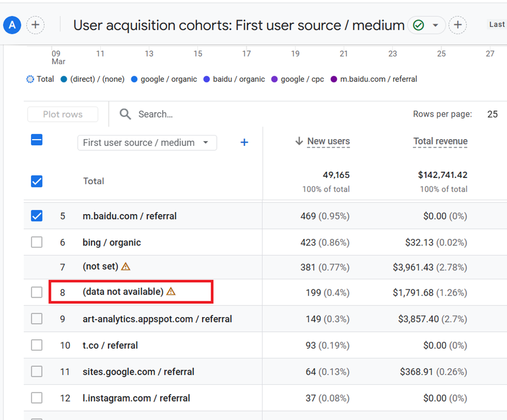The image size is (507, 420).
Task: Select the t.co / referral row checkbox
Action: (x=37, y=345)
